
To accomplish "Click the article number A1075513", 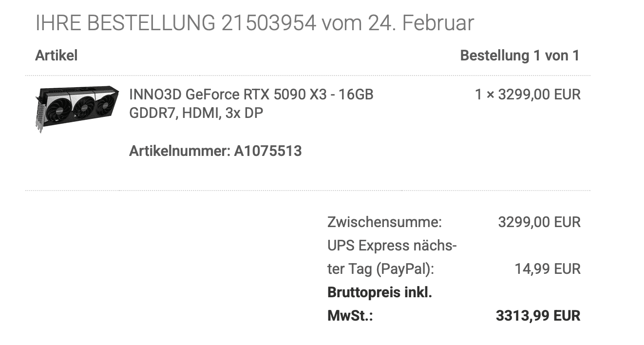I will tap(267, 151).
